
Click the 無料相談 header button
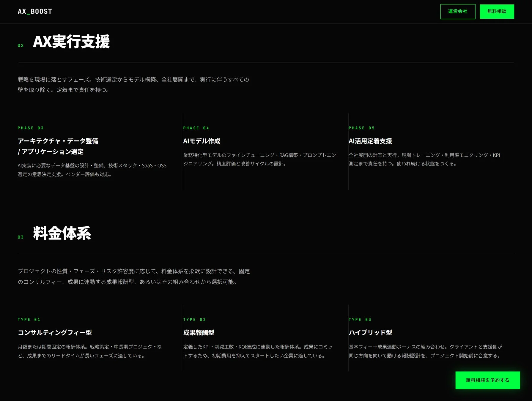(497, 11)
